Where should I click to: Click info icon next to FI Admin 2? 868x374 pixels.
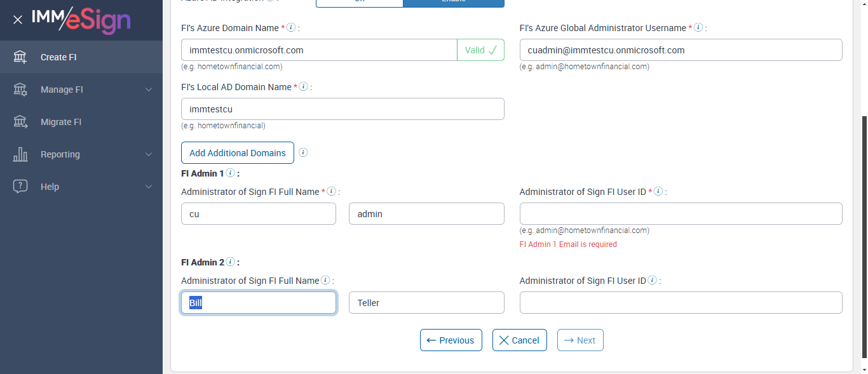pos(230,262)
